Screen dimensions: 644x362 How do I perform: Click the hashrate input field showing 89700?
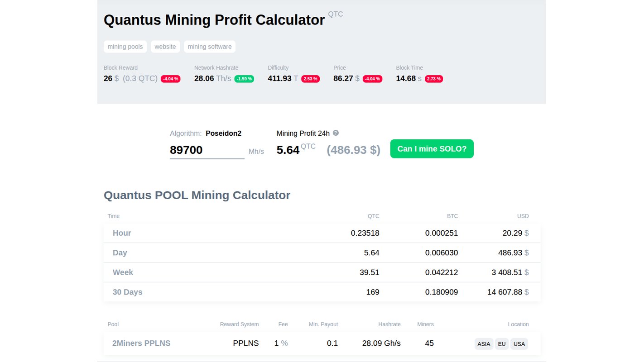pyautogui.click(x=207, y=150)
